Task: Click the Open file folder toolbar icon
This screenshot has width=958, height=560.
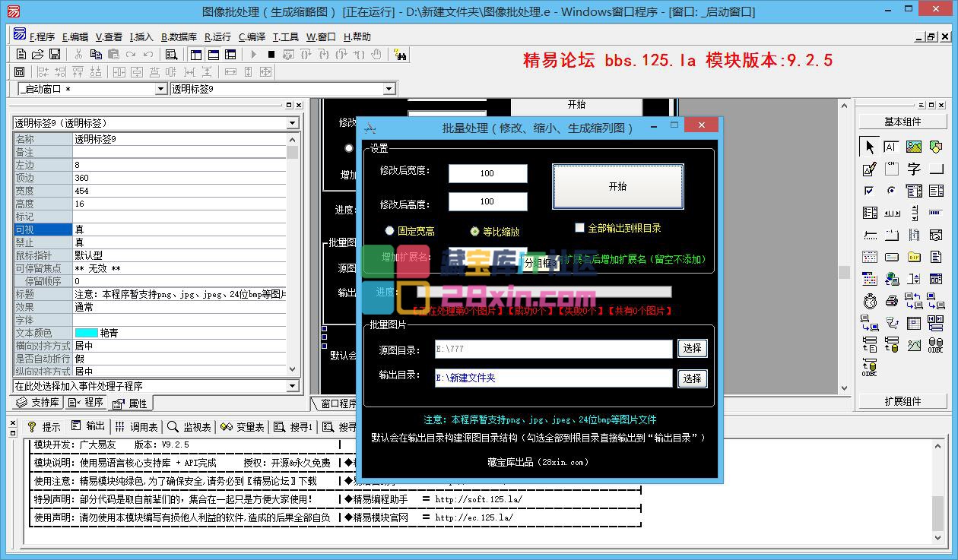Action: [37, 55]
